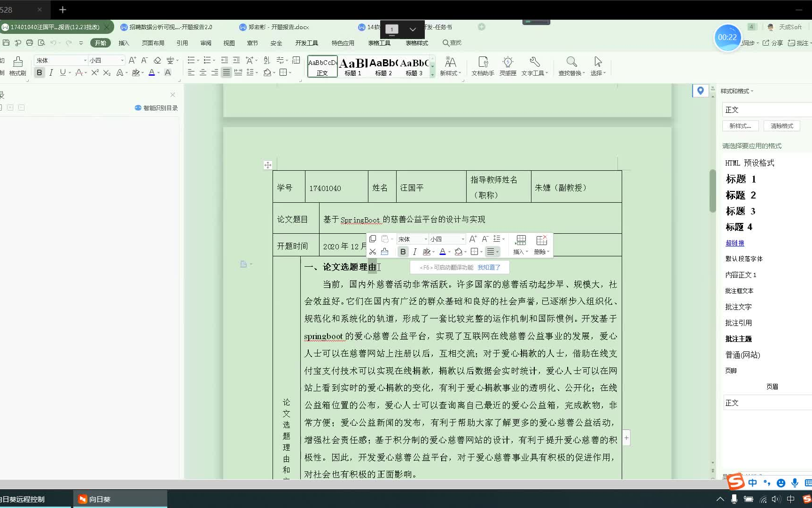Open the 文档助手 tool
Screen dimensions: 812x508
click(483, 66)
